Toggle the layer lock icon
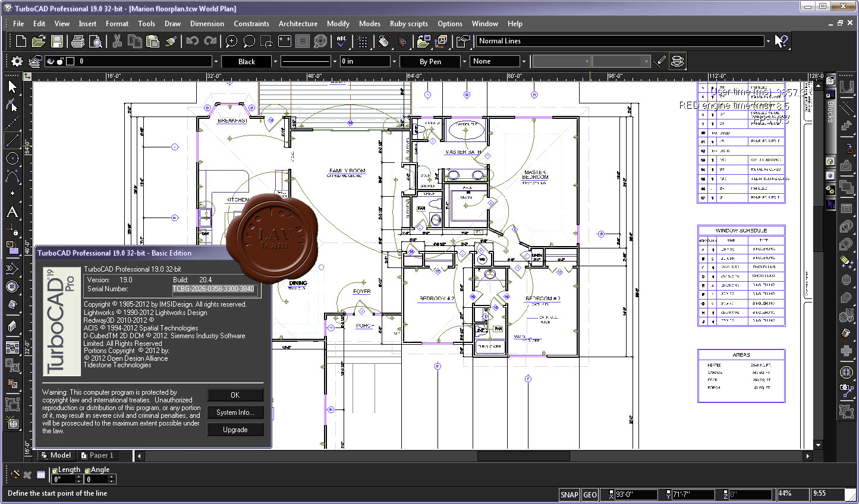The image size is (859, 504). tap(60, 61)
